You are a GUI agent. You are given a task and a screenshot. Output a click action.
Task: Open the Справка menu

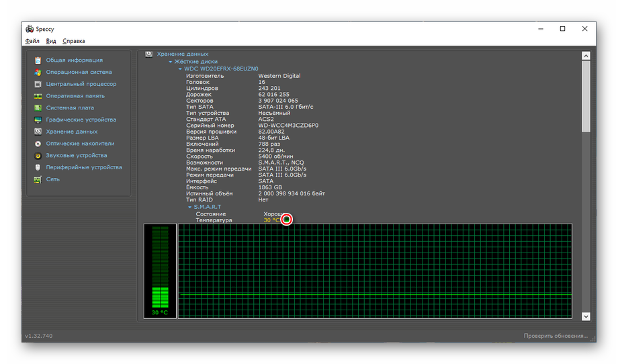[x=74, y=41]
